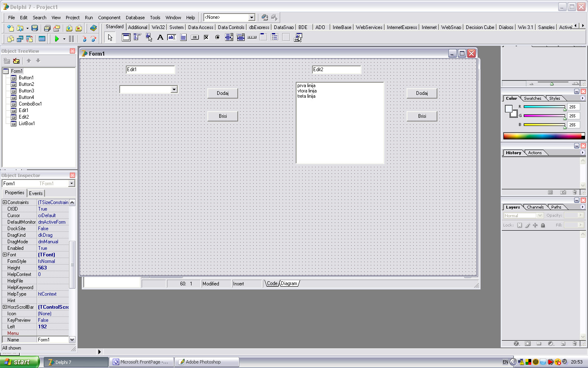Select ComboBox1 in Object TreeView

coord(30,104)
